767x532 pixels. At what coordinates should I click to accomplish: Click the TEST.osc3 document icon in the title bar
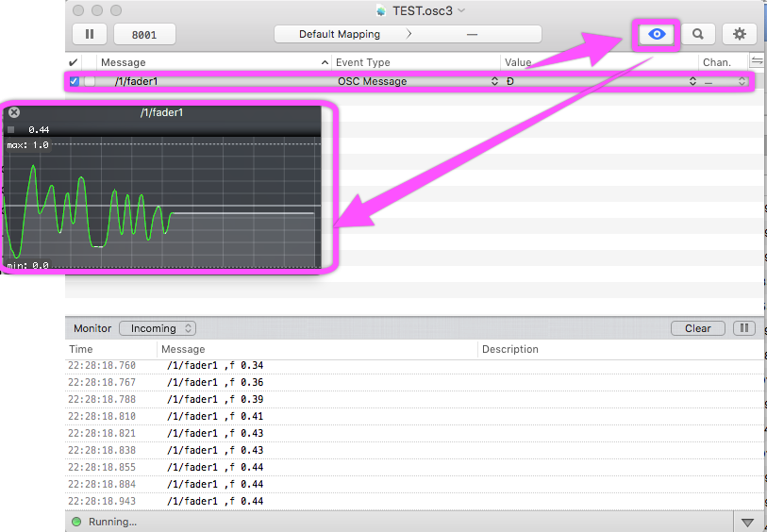coord(380,10)
